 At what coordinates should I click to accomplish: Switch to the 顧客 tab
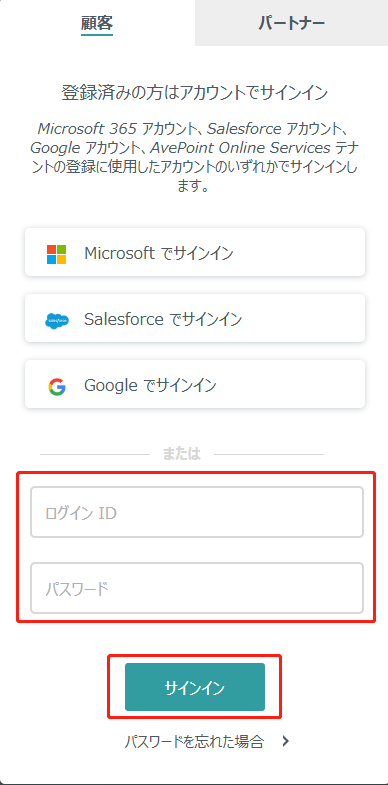pyautogui.click(x=97, y=23)
